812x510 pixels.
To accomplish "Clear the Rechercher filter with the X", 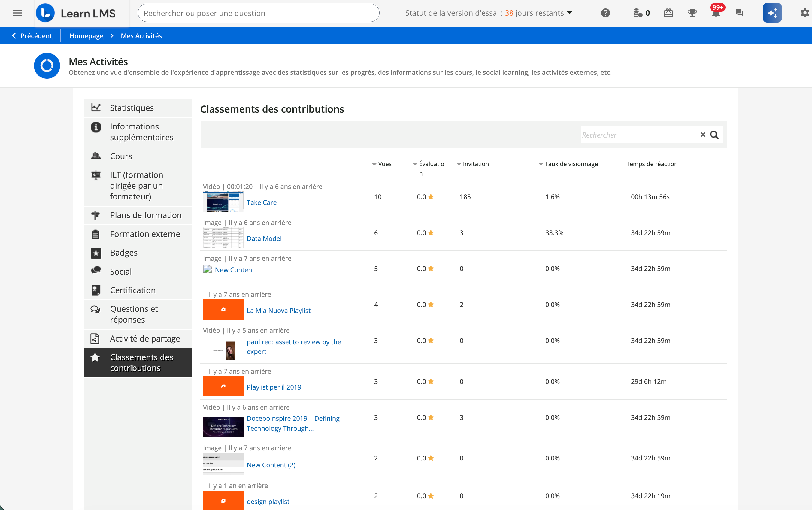I will pyautogui.click(x=703, y=135).
